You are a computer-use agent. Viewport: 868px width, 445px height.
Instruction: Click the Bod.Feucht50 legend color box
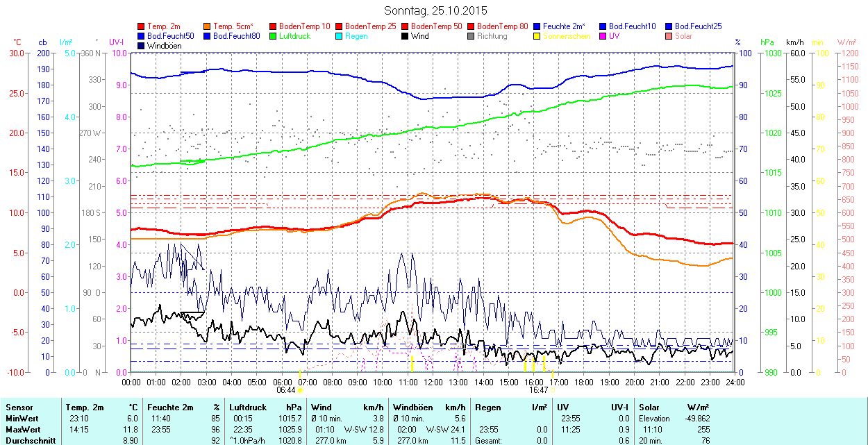pyautogui.click(x=141, y=35)
